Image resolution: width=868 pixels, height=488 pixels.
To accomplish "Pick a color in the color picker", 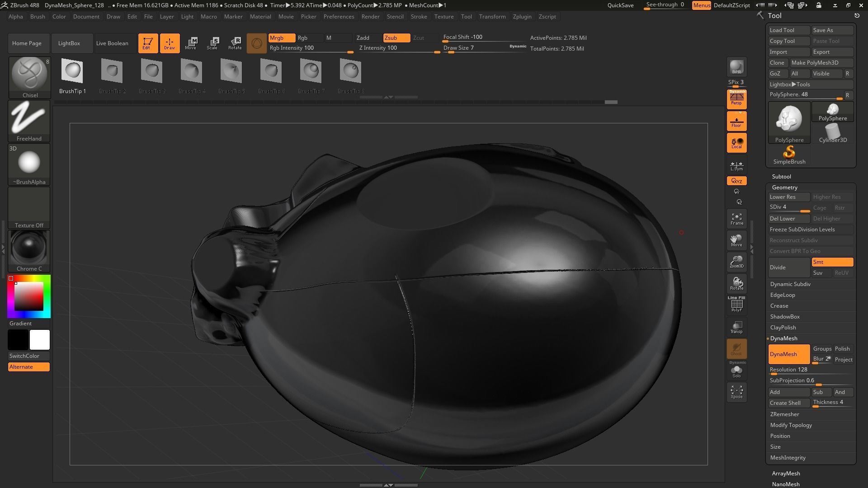I will click(29, 296).
